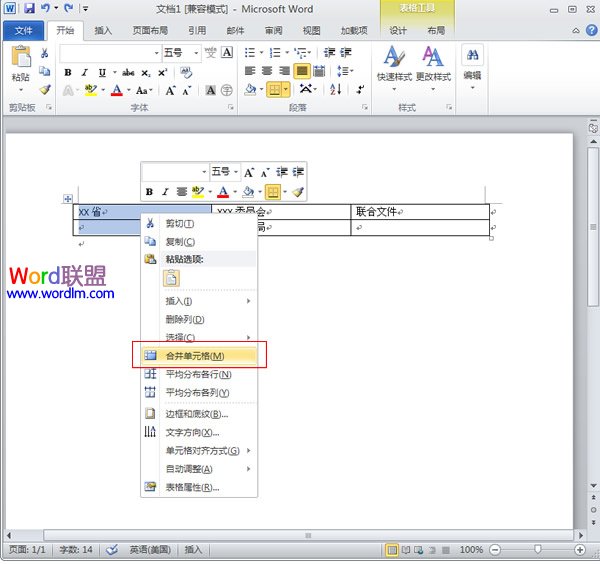Click the Enclosed Character icon in ribbon
The image size is (600, 564).
point(227,90)
